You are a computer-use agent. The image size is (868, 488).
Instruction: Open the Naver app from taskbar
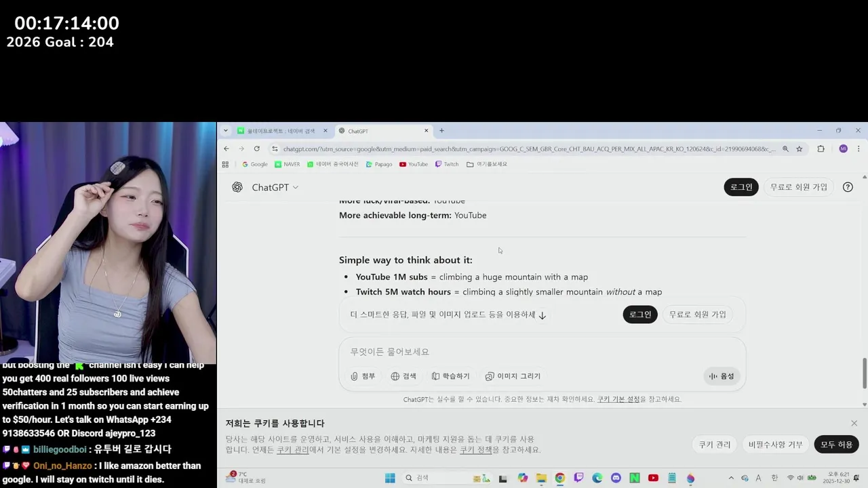[x=635, y=478]
